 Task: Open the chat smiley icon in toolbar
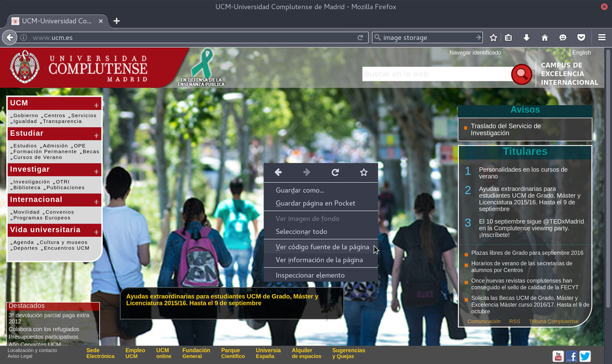[563, 38]
